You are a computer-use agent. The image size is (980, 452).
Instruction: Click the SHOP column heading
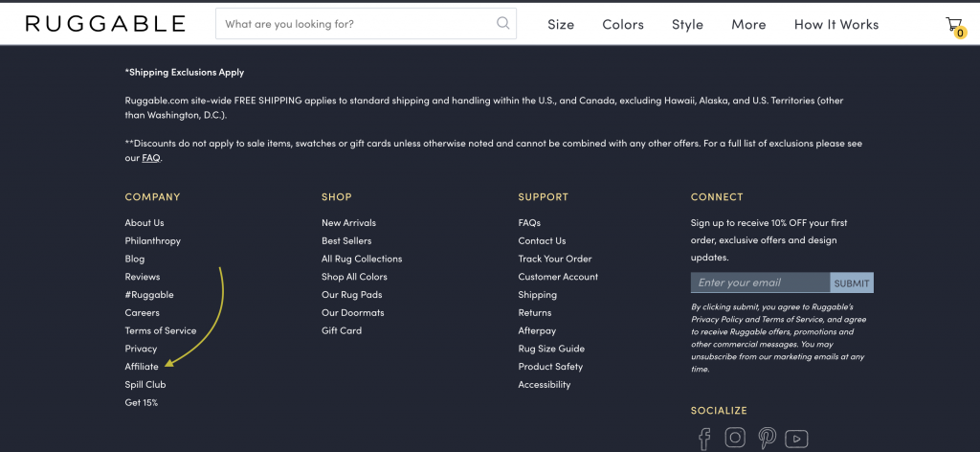[x=336, y=197]
